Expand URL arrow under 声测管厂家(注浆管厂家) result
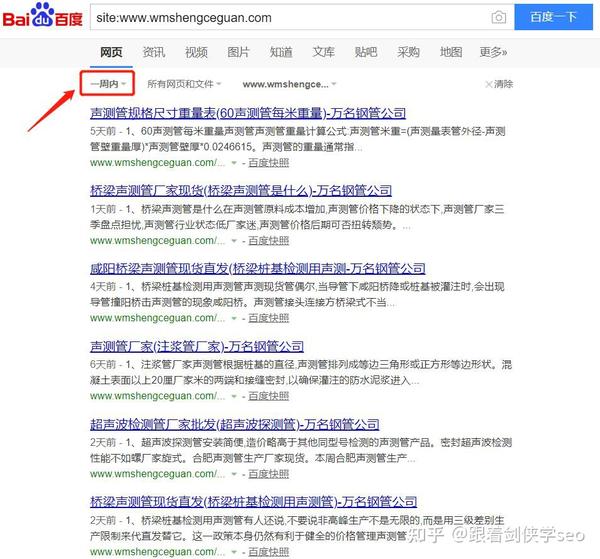 click(234, 397)
